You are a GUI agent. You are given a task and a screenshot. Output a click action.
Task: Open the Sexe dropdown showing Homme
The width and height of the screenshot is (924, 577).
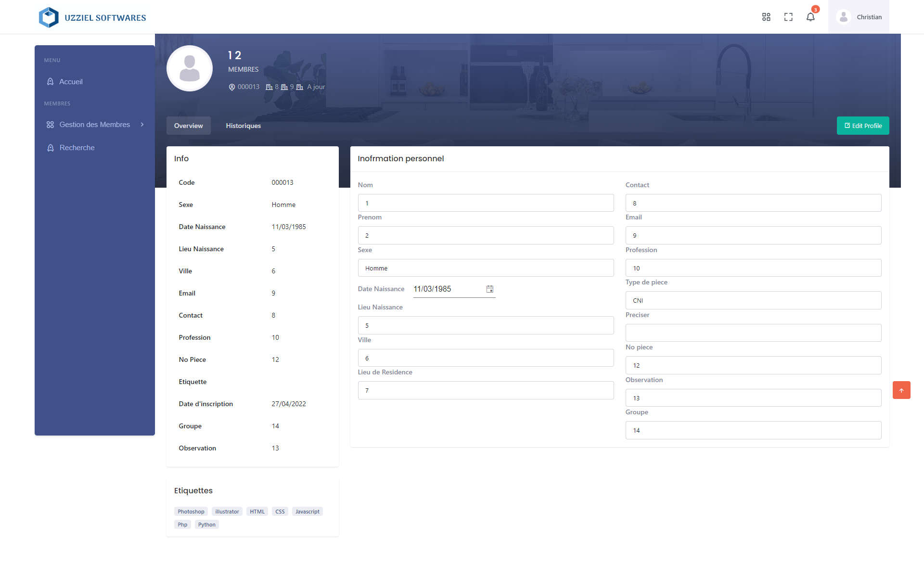(486, 268)
